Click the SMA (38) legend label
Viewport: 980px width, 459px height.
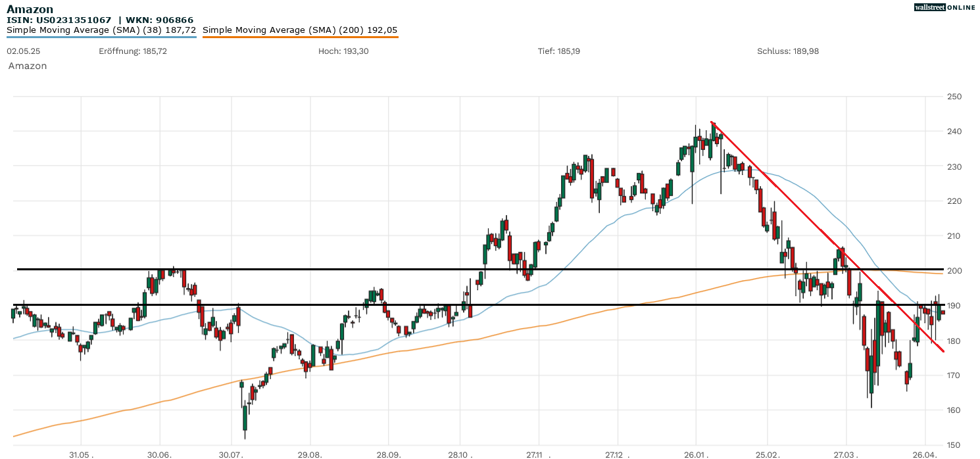[x=101, y=30]
